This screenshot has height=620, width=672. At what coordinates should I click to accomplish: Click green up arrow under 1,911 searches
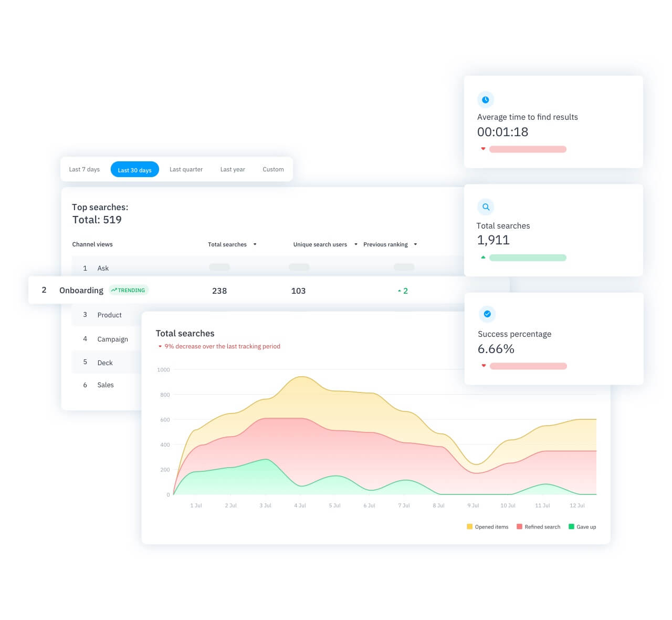pos(483,257)
